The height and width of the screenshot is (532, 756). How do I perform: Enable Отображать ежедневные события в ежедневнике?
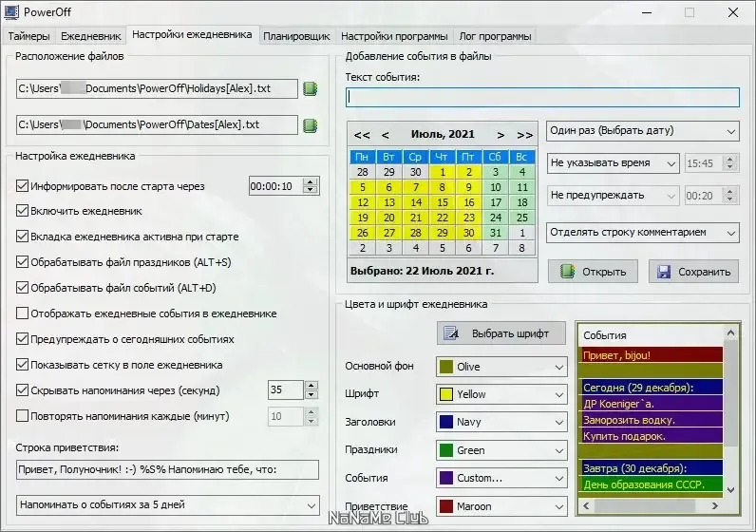(22, 313)
